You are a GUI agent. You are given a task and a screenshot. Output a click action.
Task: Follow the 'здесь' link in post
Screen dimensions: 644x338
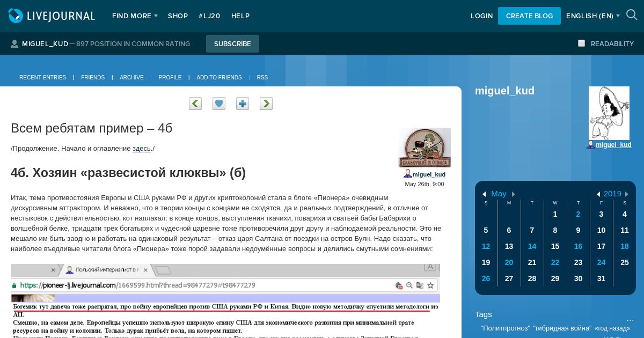[142, 149]
